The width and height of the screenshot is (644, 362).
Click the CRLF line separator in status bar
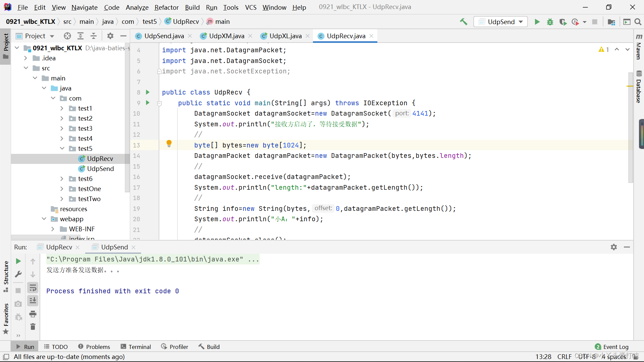click(x=564, y=357)
